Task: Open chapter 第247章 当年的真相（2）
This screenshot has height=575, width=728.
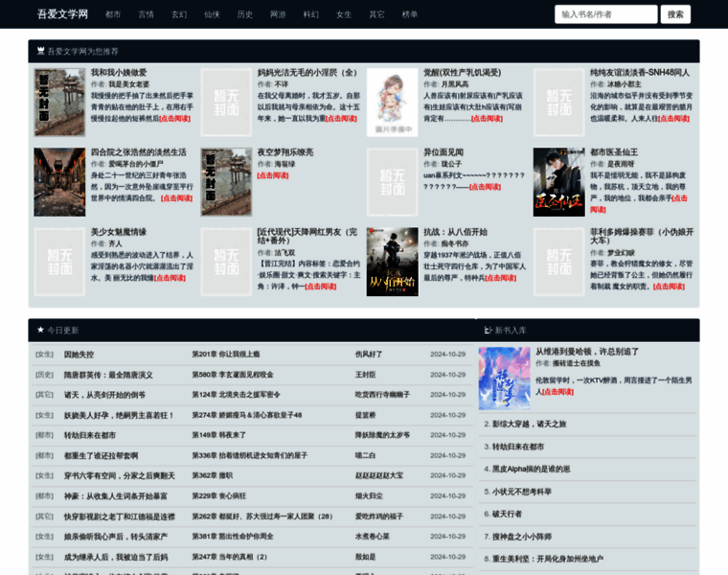Action: pyautogui.click(x=229, y=557)
